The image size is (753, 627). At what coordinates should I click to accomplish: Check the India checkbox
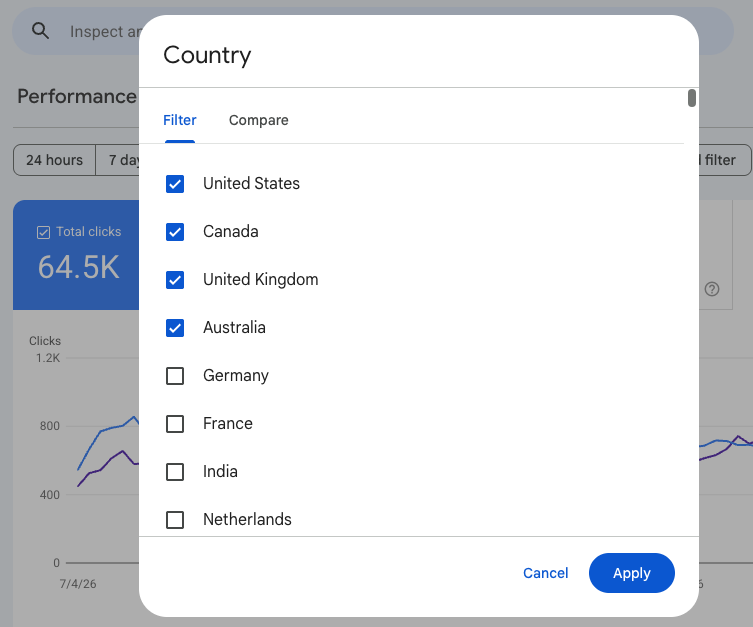point(175,472)
